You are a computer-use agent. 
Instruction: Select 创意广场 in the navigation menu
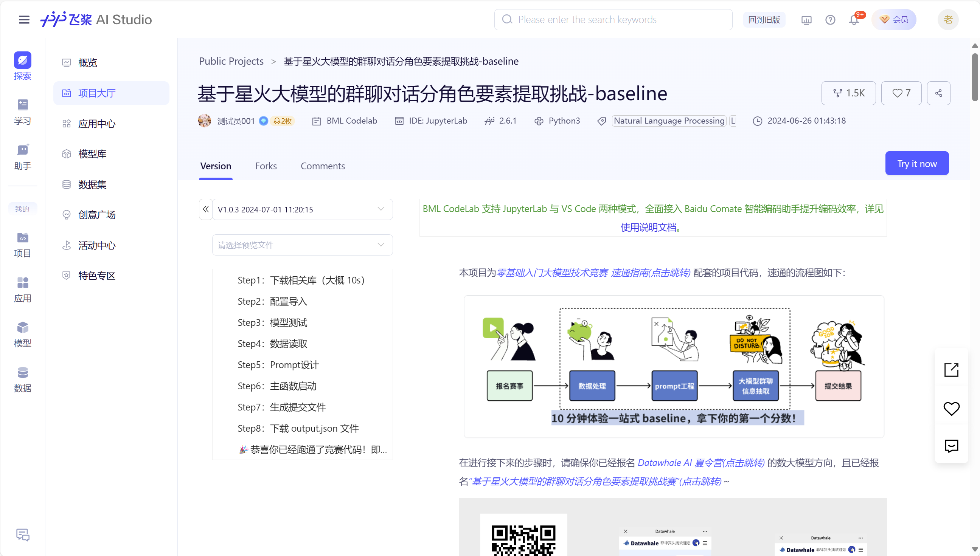tap(111, 215)
